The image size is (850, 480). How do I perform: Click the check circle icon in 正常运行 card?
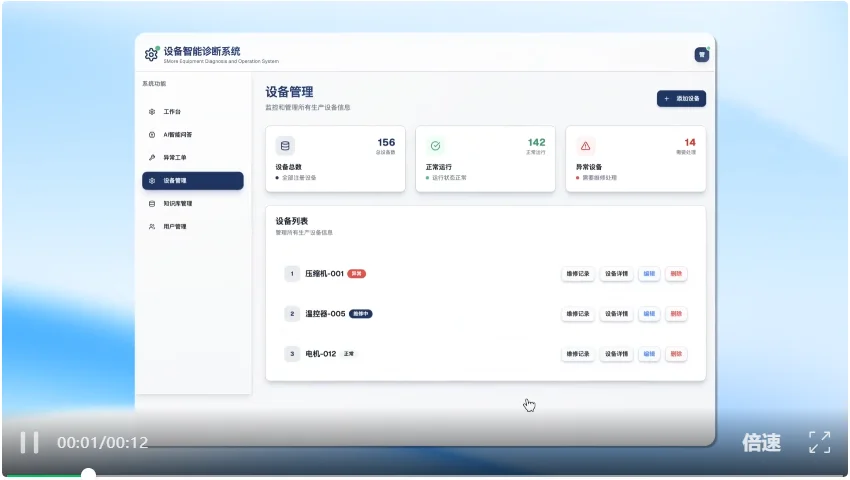(x=435, y=145)
